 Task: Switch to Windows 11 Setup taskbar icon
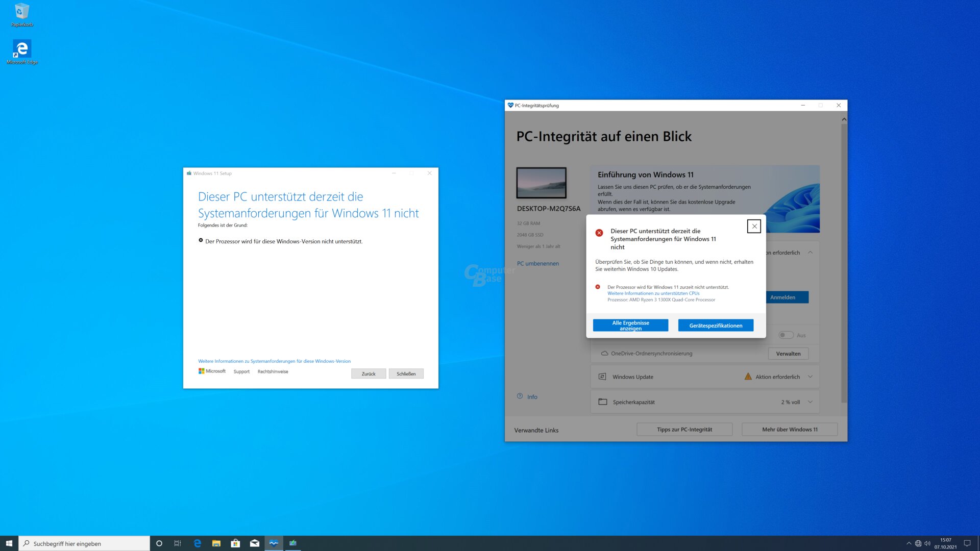coord(293,543)
